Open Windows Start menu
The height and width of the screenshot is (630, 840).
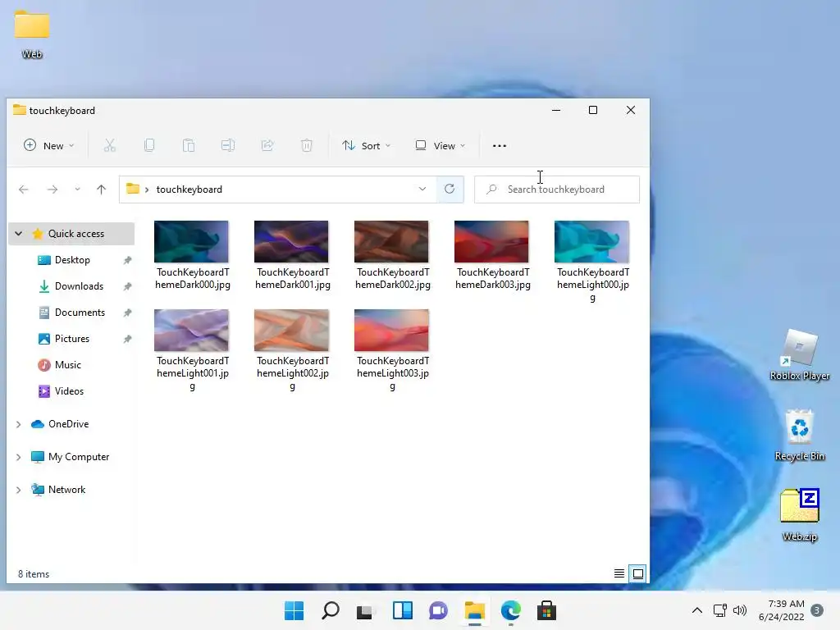click(x=294, y=610)
